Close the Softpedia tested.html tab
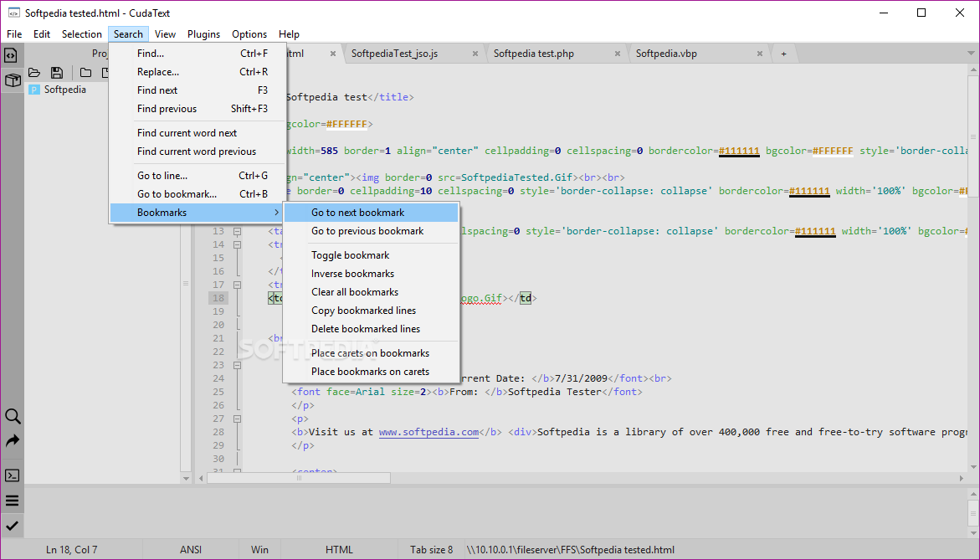The height and width of the screenshot is (560, 980). [x=333, y=54]
